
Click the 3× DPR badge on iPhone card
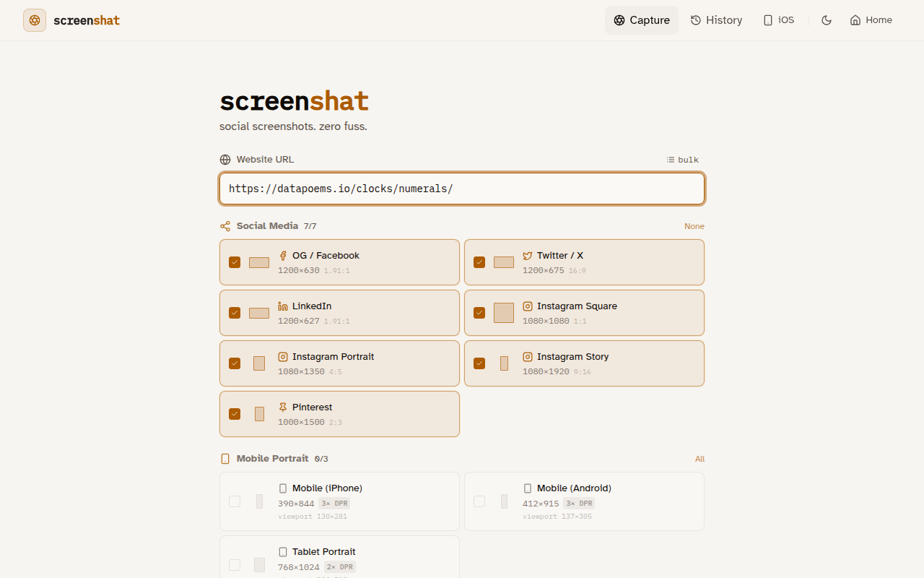point(334,504)
